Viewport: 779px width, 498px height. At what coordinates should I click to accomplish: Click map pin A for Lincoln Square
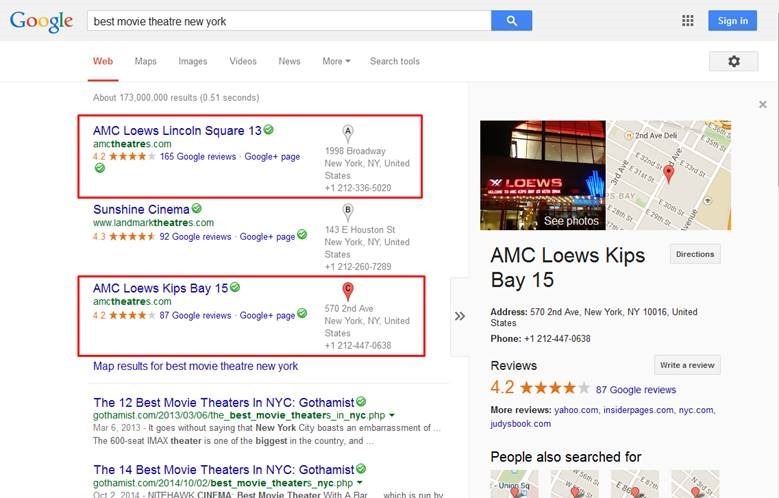(x=348, y=132)
